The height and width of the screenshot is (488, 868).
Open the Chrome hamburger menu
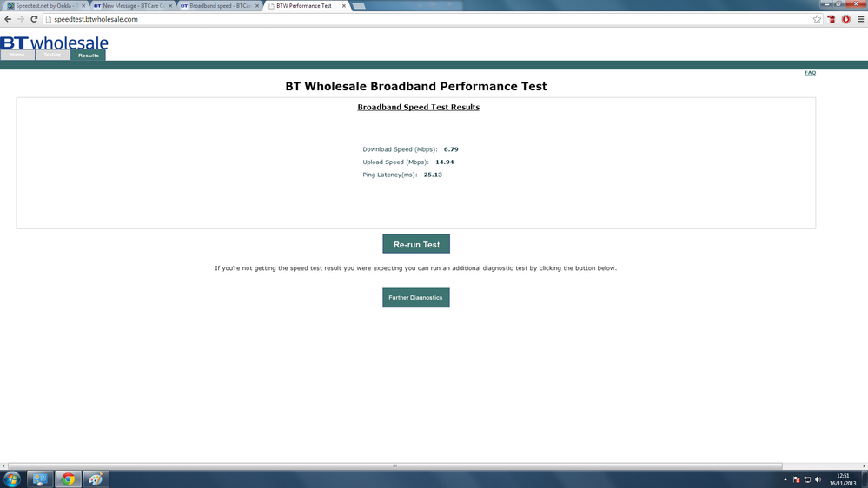pyautogui.click(x=861, y=19)
